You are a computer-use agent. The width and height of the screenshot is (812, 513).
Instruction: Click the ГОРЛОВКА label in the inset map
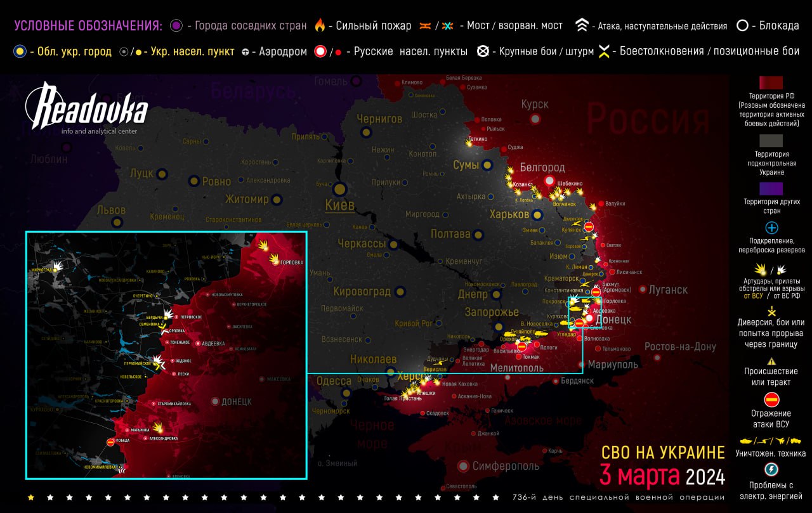point(292,262)
